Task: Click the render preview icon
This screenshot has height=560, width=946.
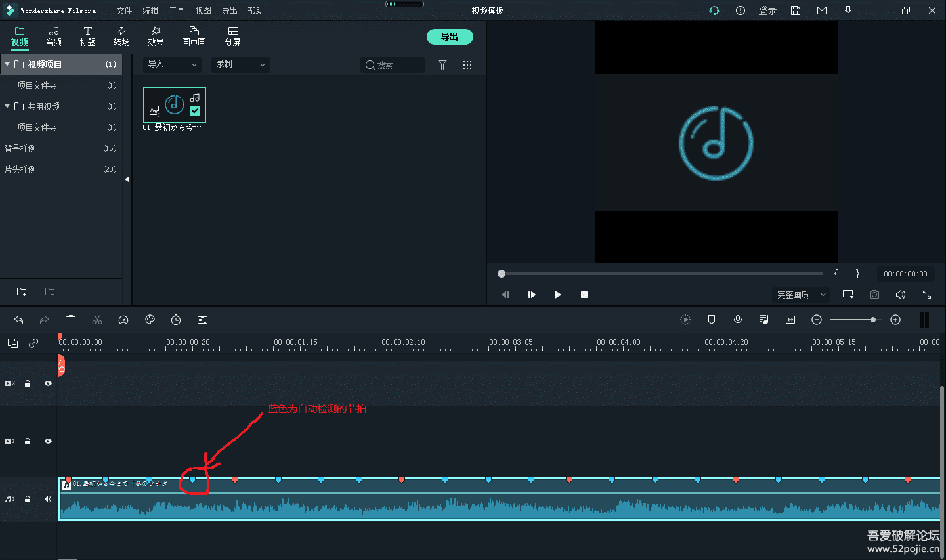Action: pos(685,320)
